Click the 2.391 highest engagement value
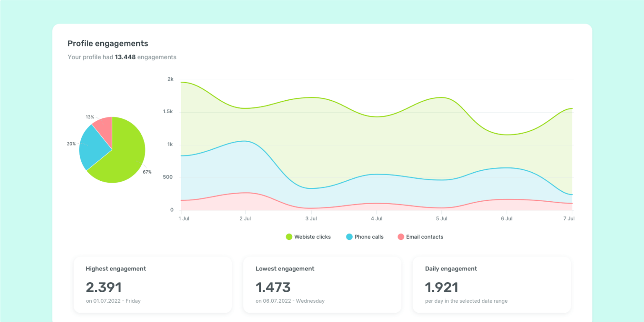This screenshot has height=322, width=644. (x=104, y=288)
